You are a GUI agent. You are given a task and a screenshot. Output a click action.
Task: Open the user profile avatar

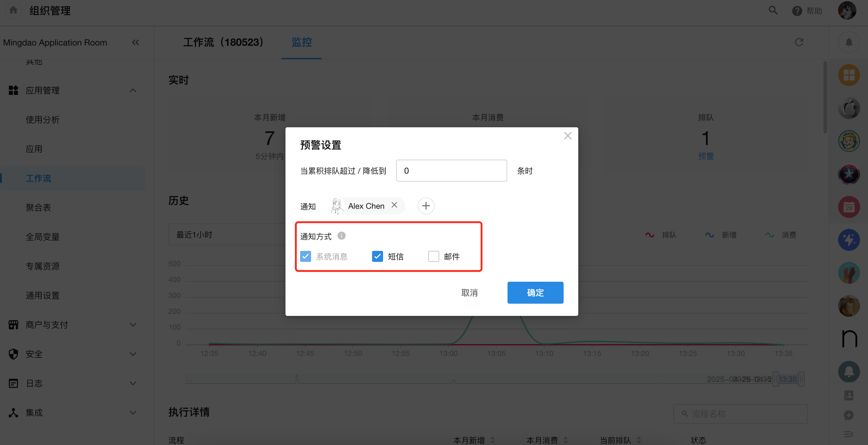[x=847, y=10]
